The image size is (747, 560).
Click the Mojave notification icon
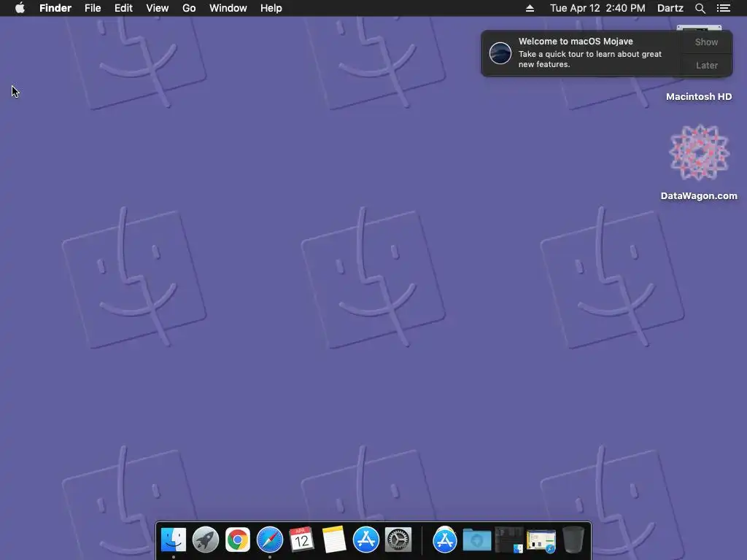500,52
